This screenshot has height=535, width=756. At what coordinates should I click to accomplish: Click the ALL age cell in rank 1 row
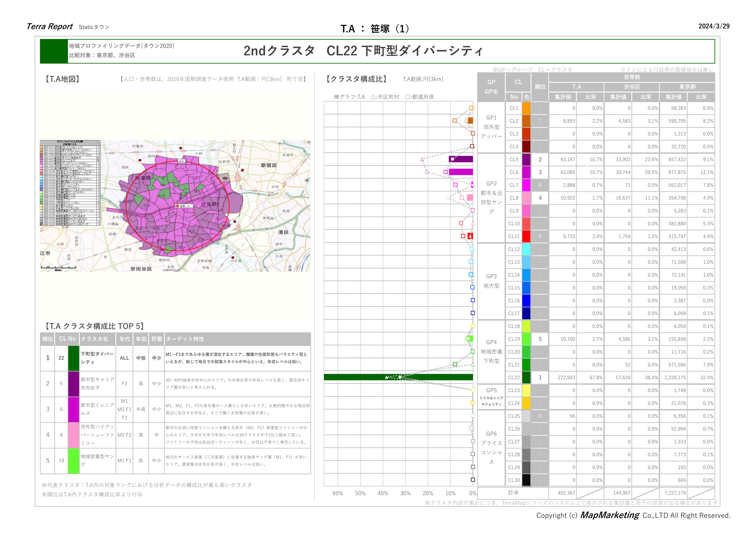pyautogui.click(x=124, y=358)
